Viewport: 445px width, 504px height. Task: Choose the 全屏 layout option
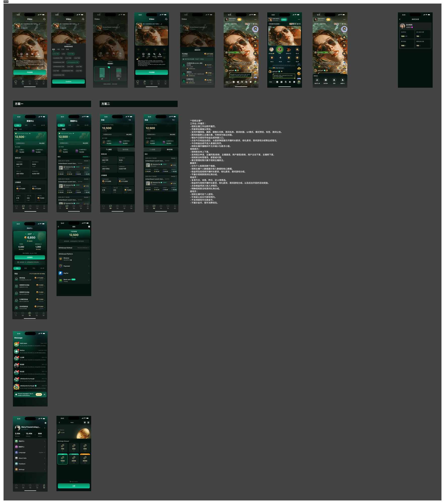(x=102, y=74)
